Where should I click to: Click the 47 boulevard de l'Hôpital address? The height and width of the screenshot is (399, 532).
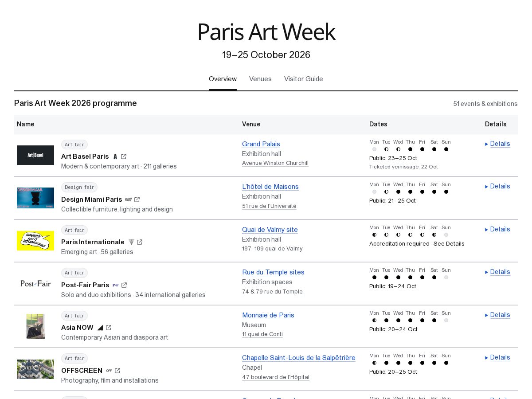276,377
